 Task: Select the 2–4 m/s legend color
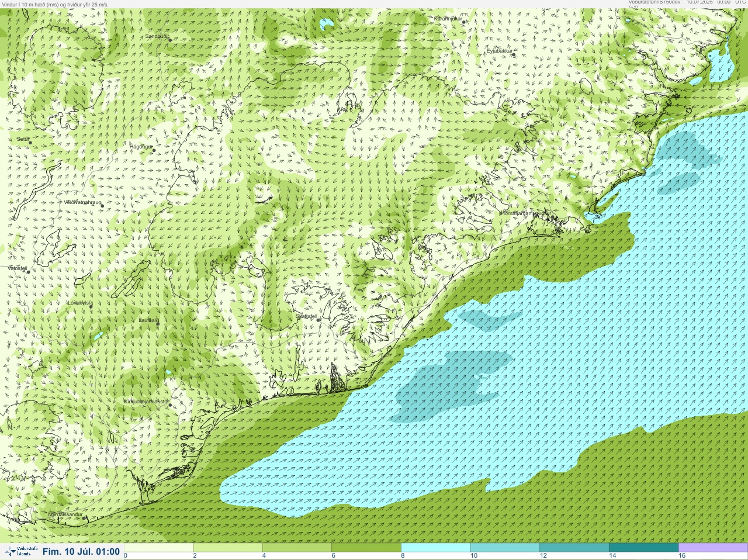[228, 548]
